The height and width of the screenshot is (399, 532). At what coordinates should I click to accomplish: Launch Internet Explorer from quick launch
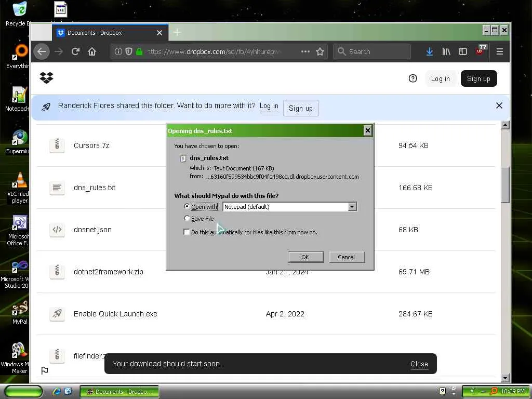[56, 392]
